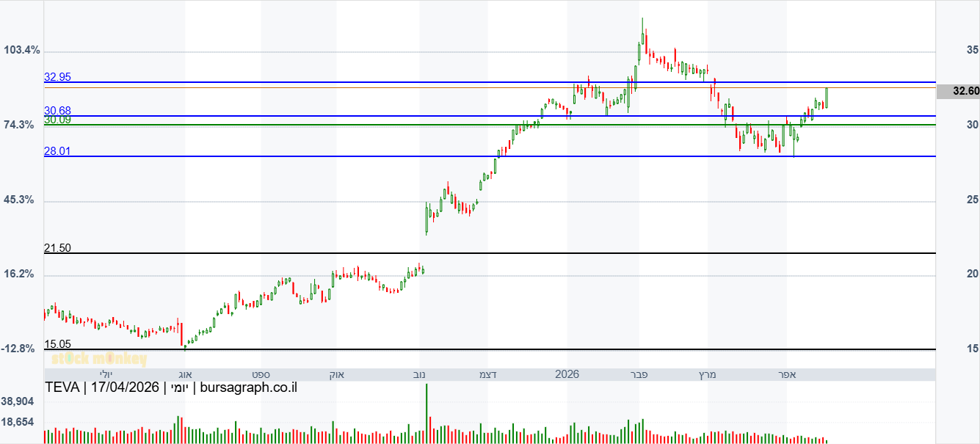Click the 30 label on right price axis

(x=972, y=125)
